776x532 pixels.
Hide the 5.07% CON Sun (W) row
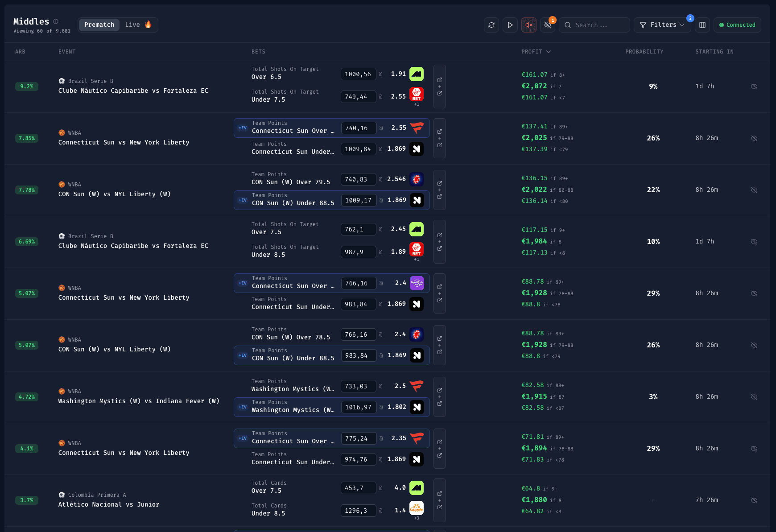tap(754, 345)
